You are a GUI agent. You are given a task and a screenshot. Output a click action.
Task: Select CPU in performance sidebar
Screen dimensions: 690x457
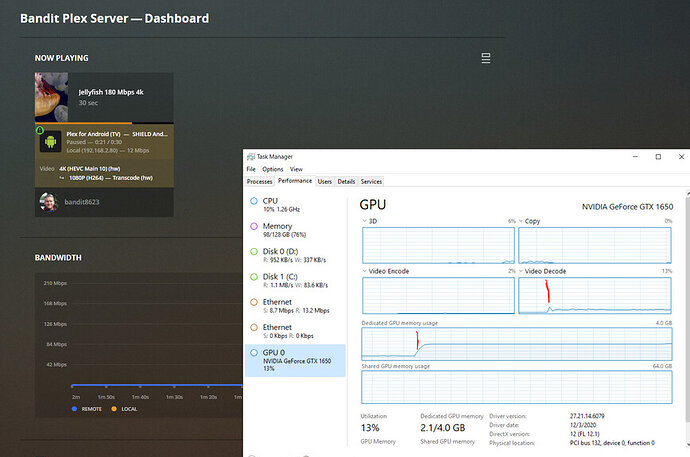click(295, 205)
